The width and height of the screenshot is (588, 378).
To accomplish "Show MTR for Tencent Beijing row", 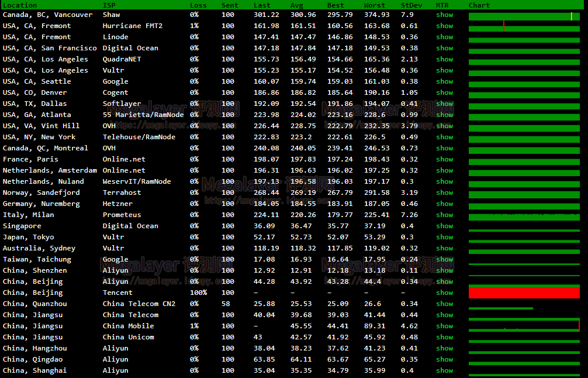I will pos(444,293).
